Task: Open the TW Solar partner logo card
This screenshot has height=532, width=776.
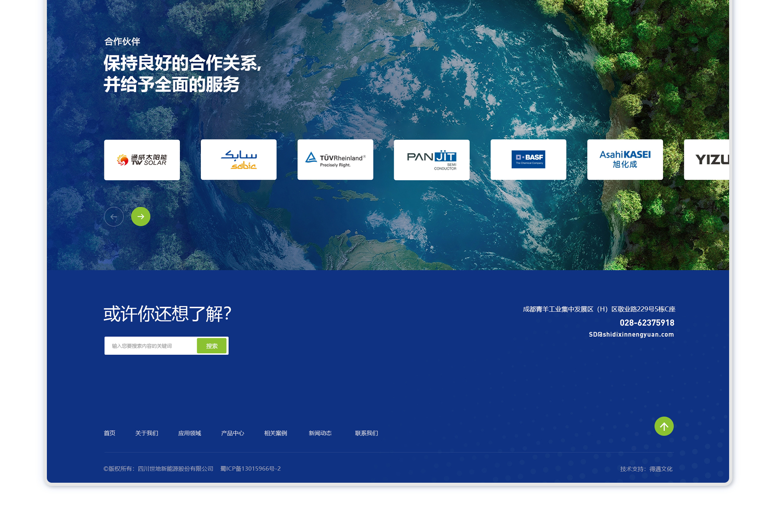Action: 142,160
